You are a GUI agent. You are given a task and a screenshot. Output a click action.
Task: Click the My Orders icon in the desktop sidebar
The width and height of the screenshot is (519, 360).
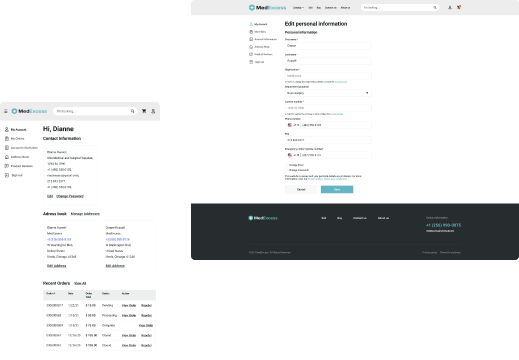pos(251,32)
